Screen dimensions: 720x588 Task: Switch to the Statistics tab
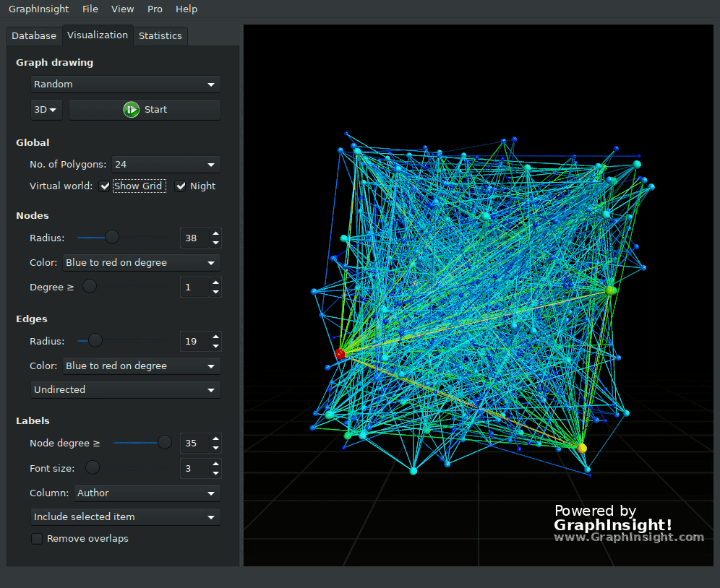coord(160,36)
